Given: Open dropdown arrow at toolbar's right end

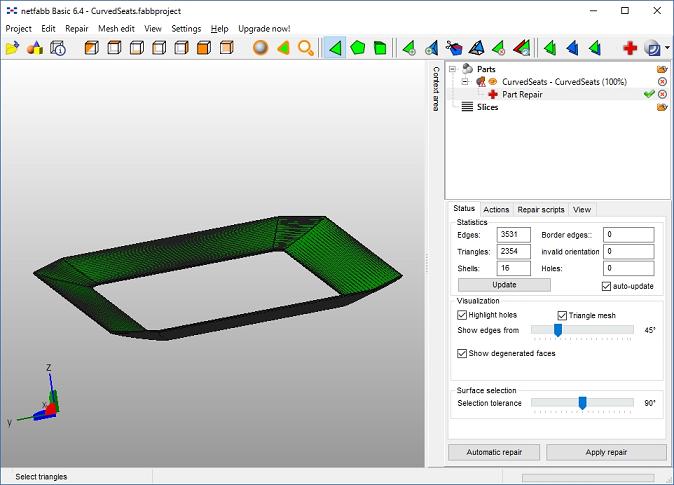Looking at the screenshot, I should (x=667, y=48).
